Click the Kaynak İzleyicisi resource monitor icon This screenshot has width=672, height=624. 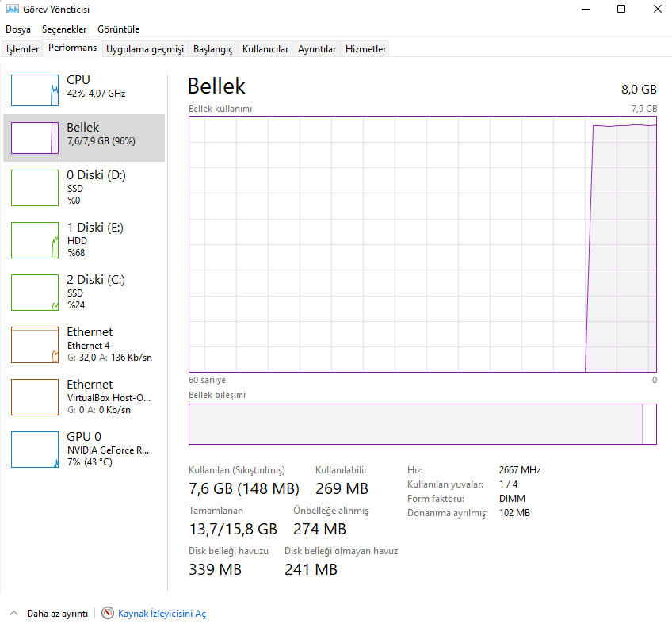pos(108,613)
